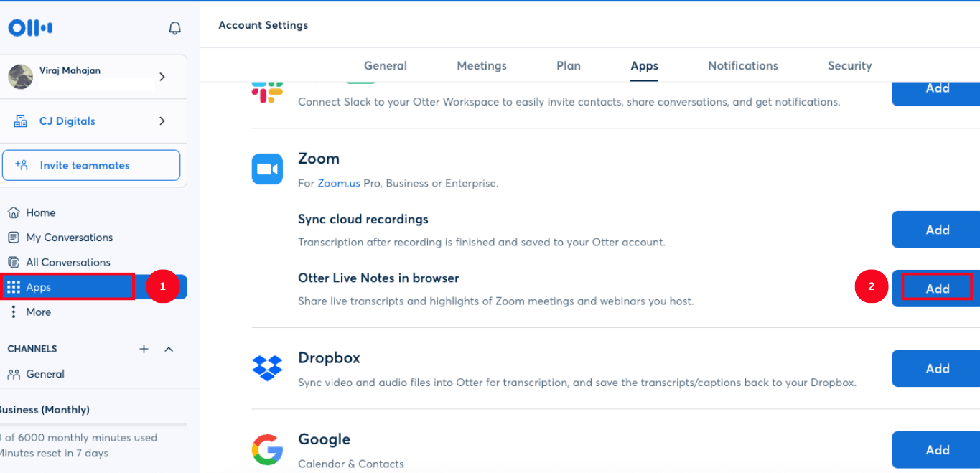Image resolution: width=980 pixels, height=473 pixels.
Task: Click the Viraj Mahajan user name
Action: [70, 70]
